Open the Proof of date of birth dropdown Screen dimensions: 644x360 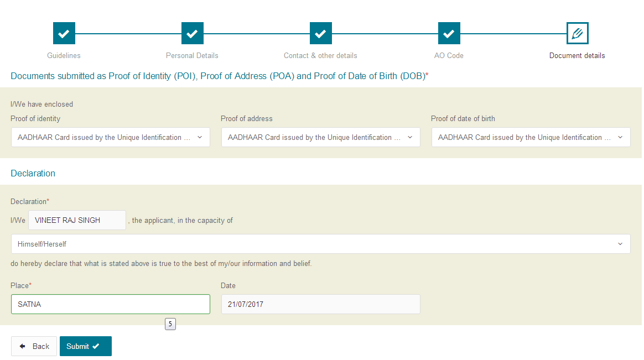(x=531, y=137)
